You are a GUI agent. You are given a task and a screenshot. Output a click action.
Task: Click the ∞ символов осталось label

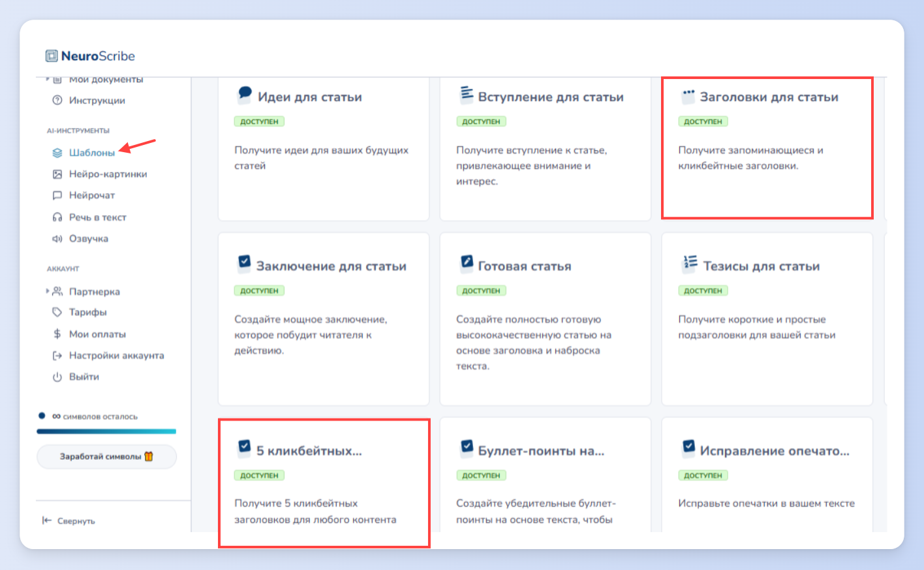tap(95, 417)
